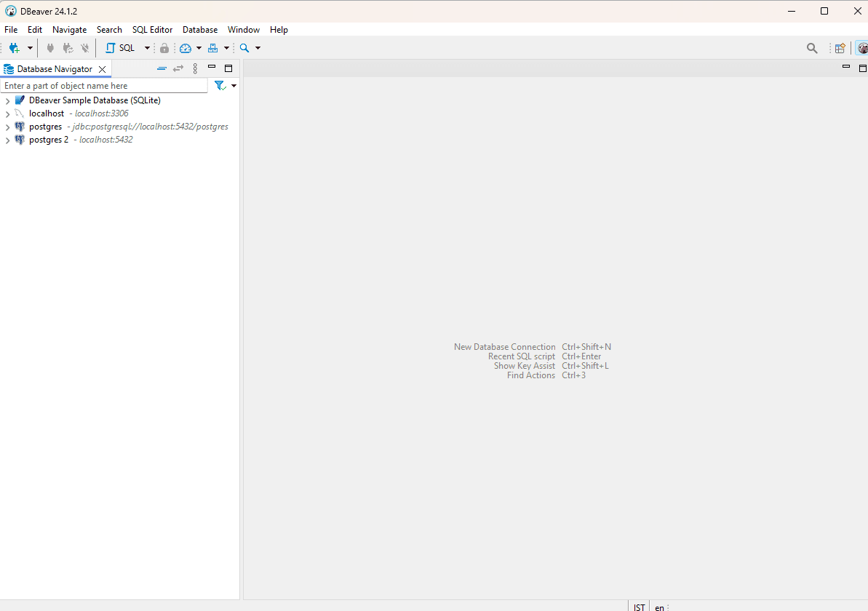Click the New Database Connection plug icon
Image resolution: width=868 pixels, height=611 pixels.
click(15, 48)
